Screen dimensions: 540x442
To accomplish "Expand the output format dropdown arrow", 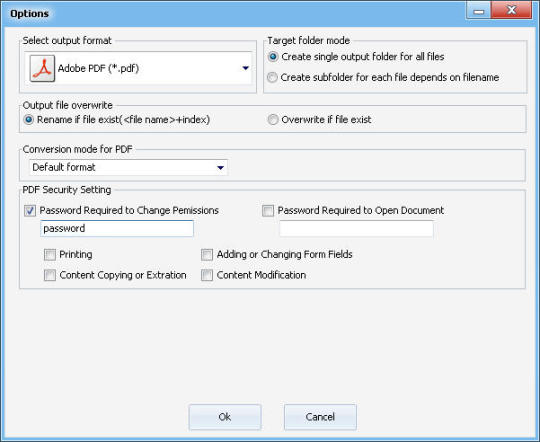I will pos(245,68).
